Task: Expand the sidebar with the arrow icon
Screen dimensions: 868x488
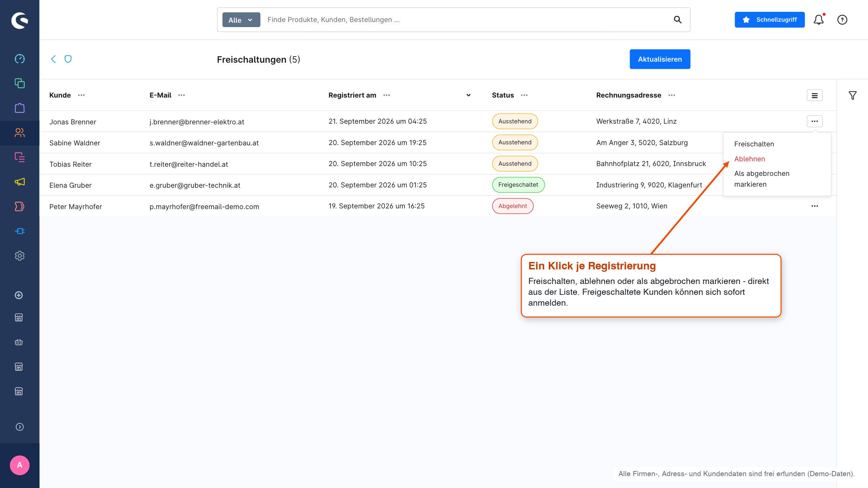Action: [x=20, y=427]
